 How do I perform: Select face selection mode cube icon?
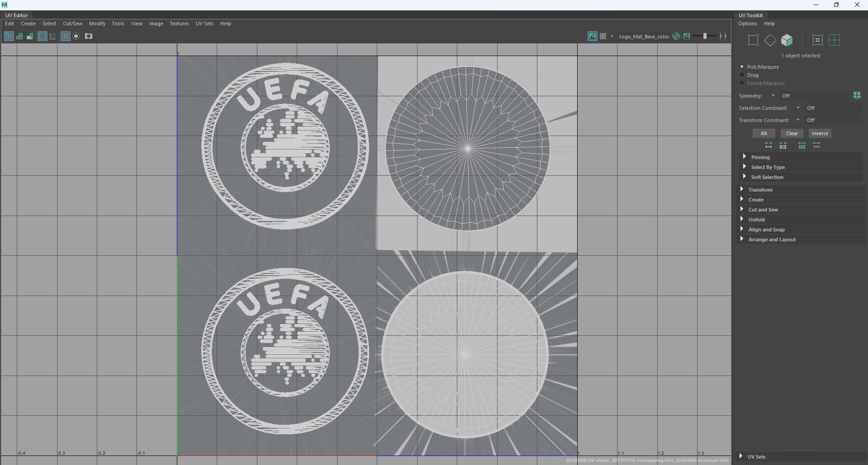[x=787, y=40]
